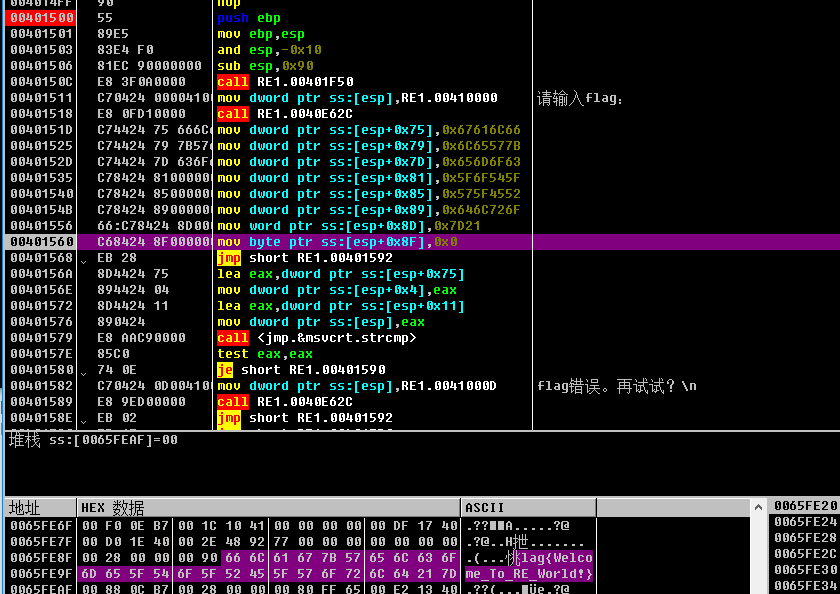Select the highlighted row at address 00401560
This screenshot has width=840, height=594.
(41, 242)
